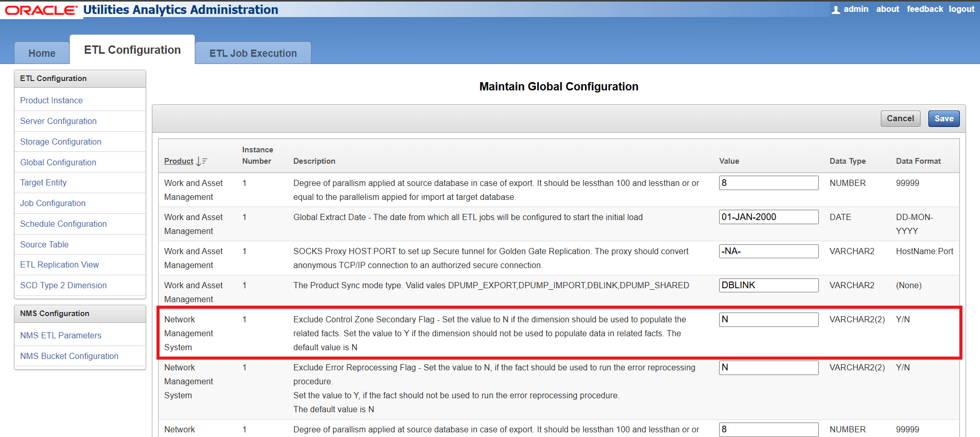Screen dimensions: 980x437
Task: Select the ETL Configuration tab
Action: (132, 50)
